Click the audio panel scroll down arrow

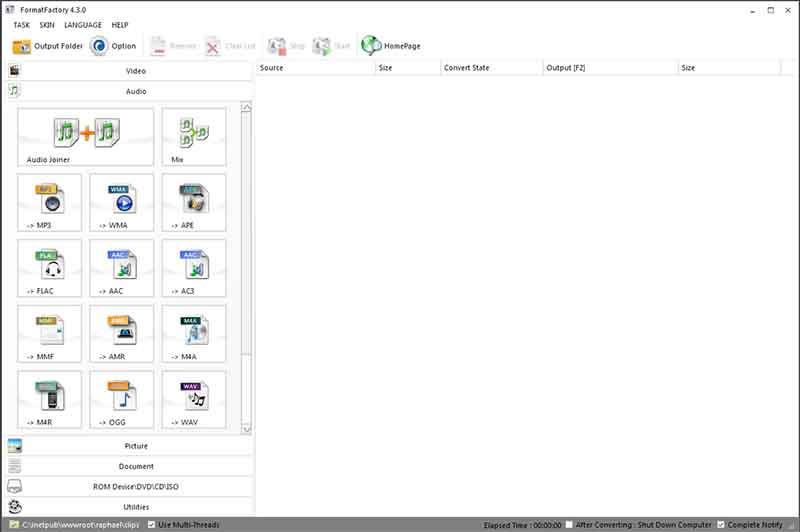[246, 429]
